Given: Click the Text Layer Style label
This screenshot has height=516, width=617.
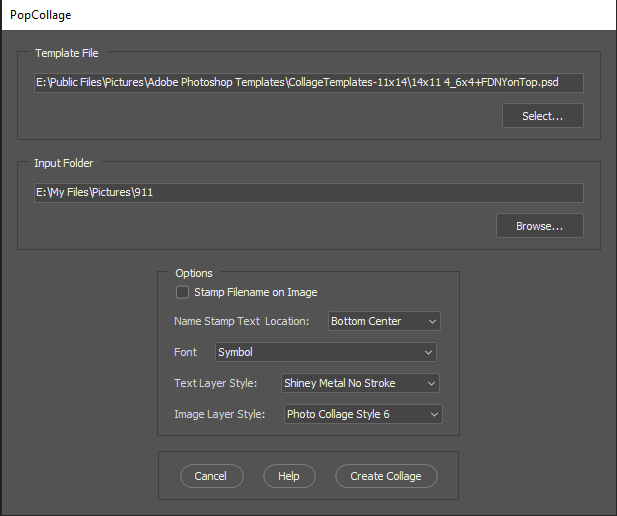Looking at the screenshot, I should tap(216, 383).
